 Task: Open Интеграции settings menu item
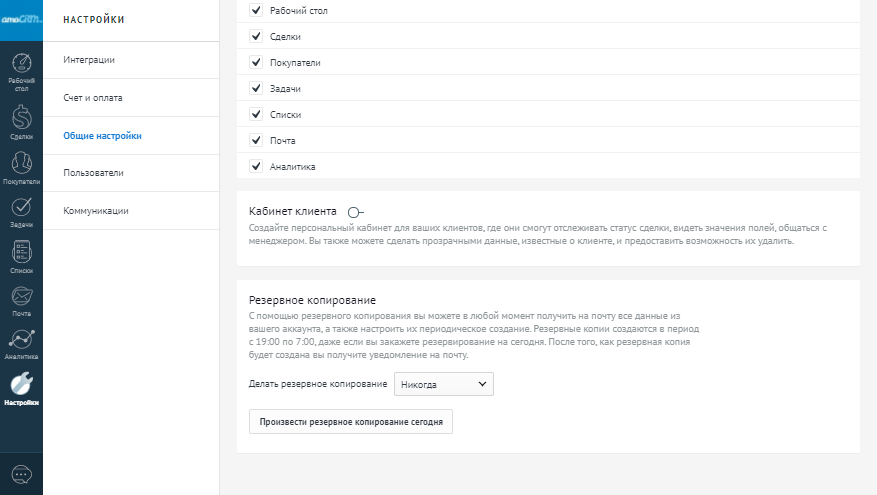[89, 60]
